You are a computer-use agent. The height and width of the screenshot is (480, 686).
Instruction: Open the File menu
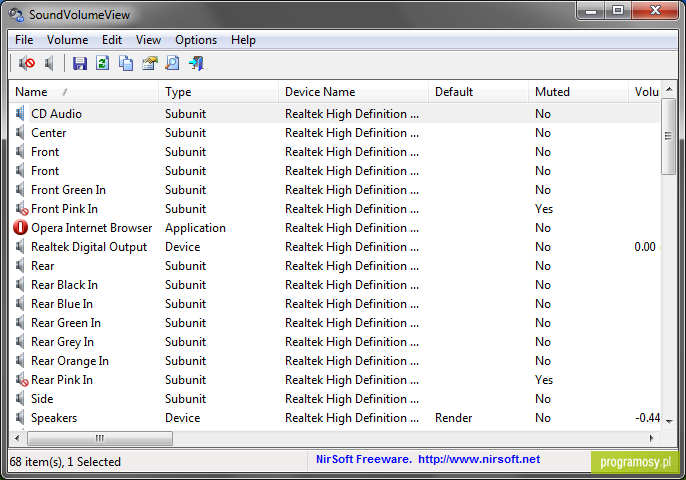coord(24,40)
